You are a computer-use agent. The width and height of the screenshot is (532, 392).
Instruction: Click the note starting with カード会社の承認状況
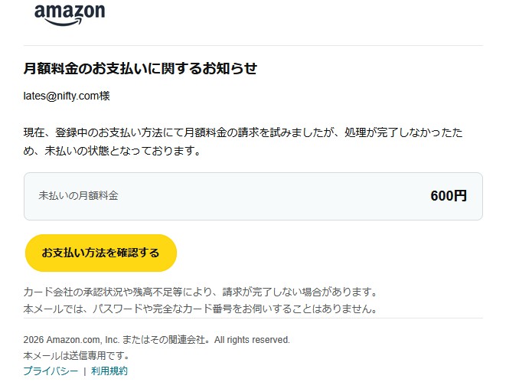(201, 292)
